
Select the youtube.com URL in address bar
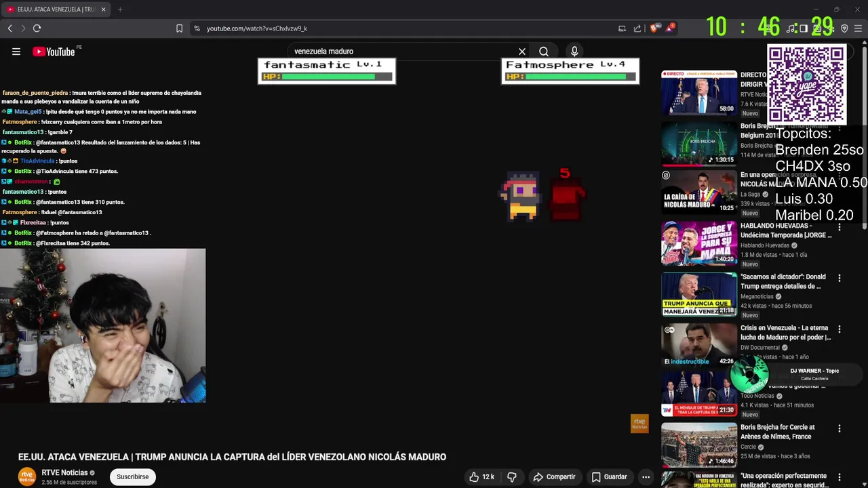pos(257,28)
